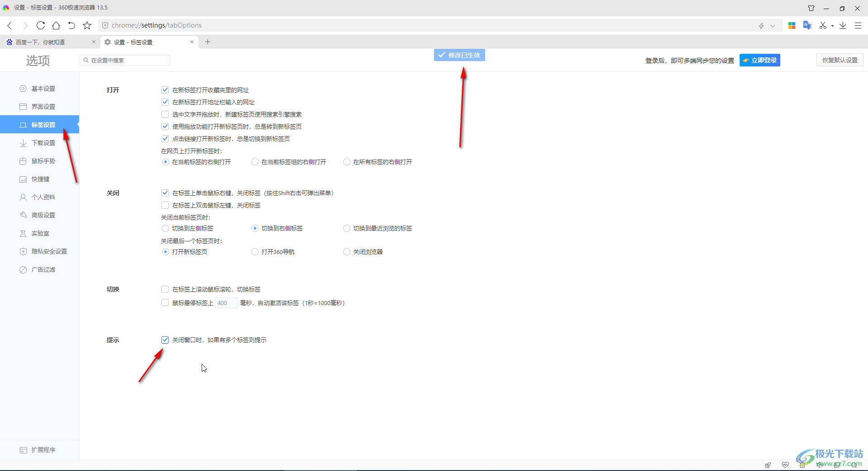Viewport: 868px width, 471px height.
Task: Open 基本设置 in the sidebar
Action: (39, 89)
